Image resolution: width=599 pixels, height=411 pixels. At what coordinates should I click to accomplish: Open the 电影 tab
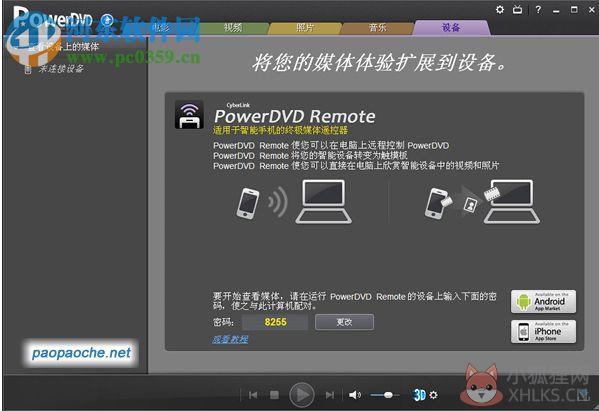[x=160, y=28]
